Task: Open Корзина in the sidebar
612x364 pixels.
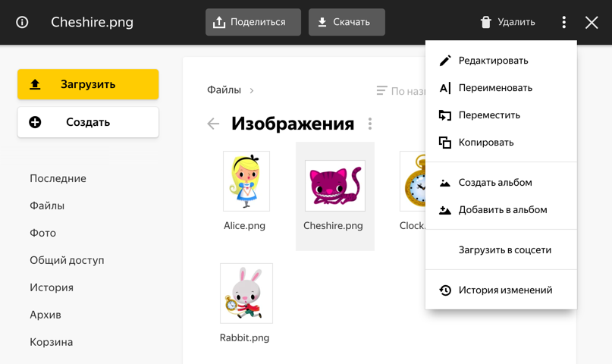Action: [x=51, y=342]
